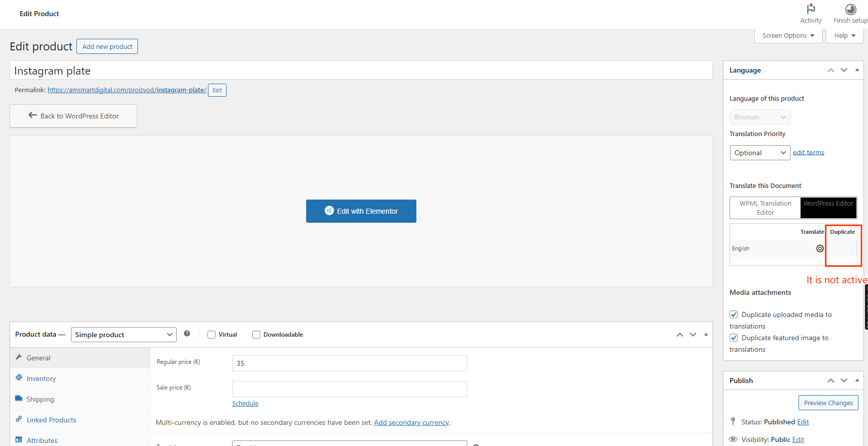Click the Add new product button
Viewport: 868px width, 446px height.
click(x=107, y=46)
